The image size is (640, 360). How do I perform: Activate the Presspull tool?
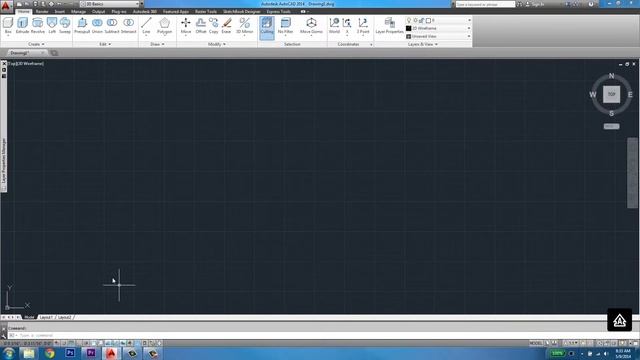tap(82, 25)
